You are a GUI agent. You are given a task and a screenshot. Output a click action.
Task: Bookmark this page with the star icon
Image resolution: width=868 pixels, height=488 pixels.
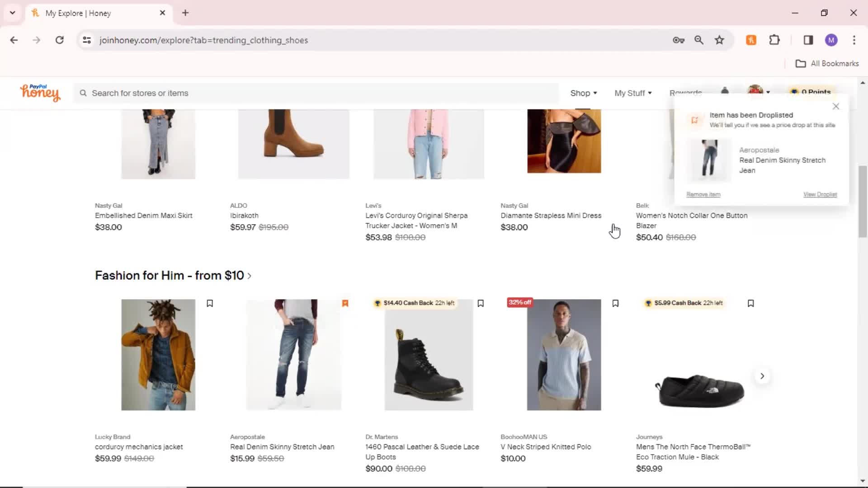[x=719, y=40]
